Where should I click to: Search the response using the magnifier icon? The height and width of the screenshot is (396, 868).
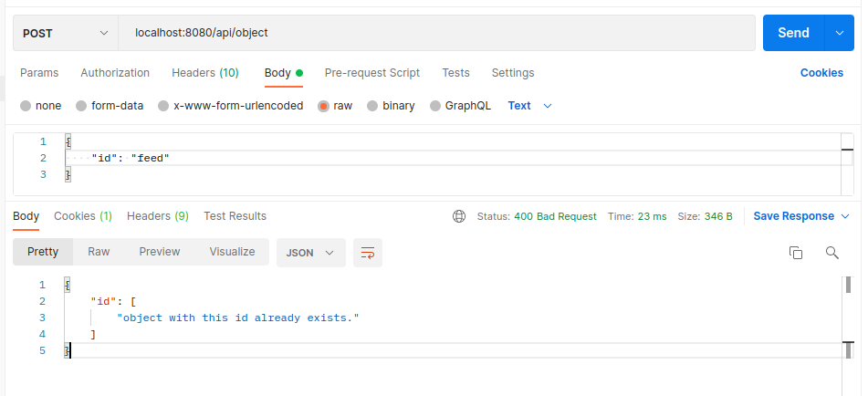coord(832,253)
